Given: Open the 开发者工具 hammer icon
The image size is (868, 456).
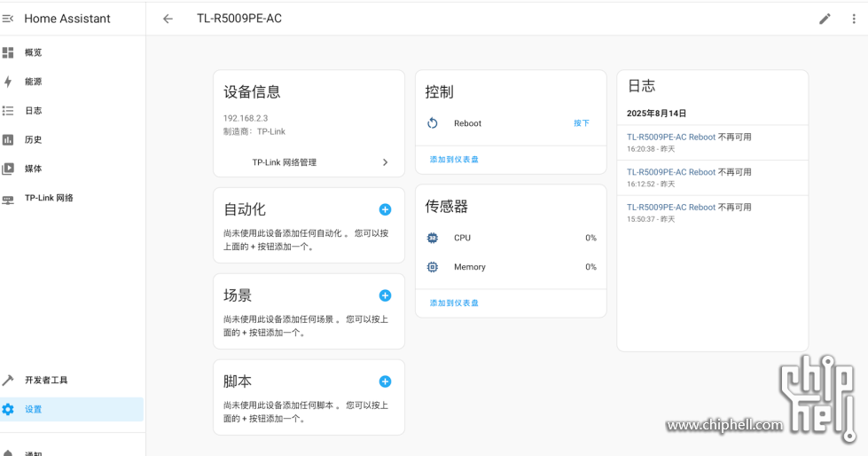Looking at the screenshot, I should point(8,380).
